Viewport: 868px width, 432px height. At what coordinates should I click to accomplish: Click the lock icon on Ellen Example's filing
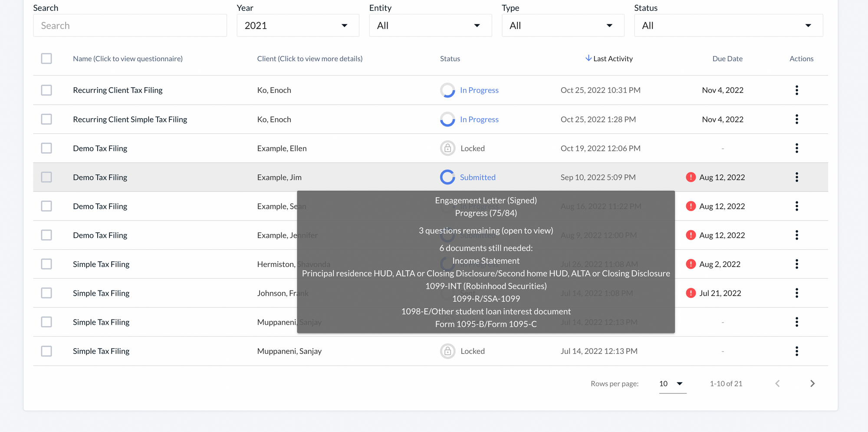[447, 148]
